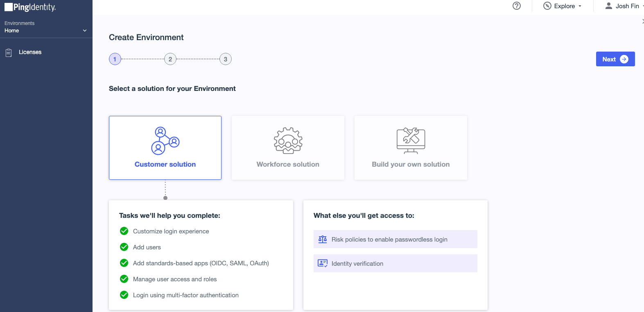
Task: Select the Customer solution card
Action: pyautogui.click(x=165, y=148)
